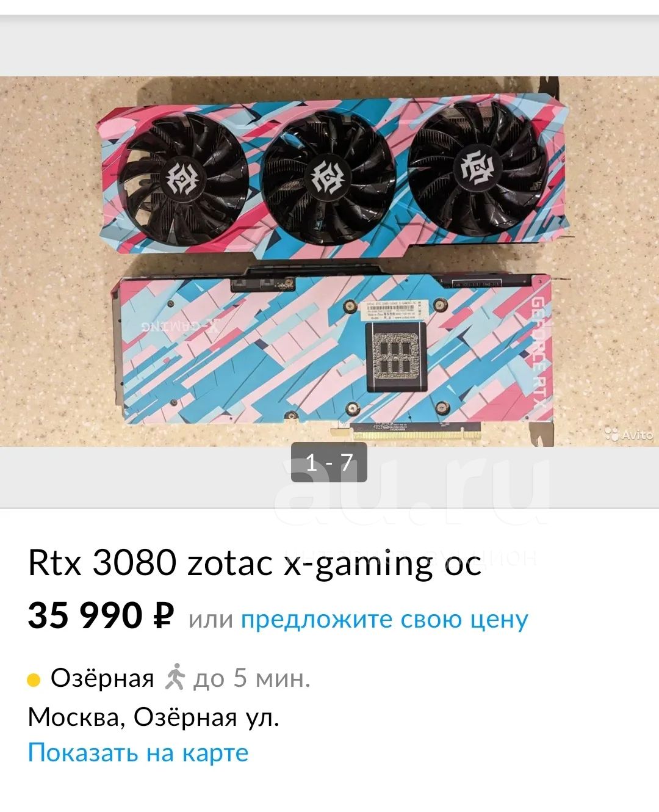Click the 'до 5 мин.' walking time label
Viewport: 659px width, 812px height.
[252, 678]
